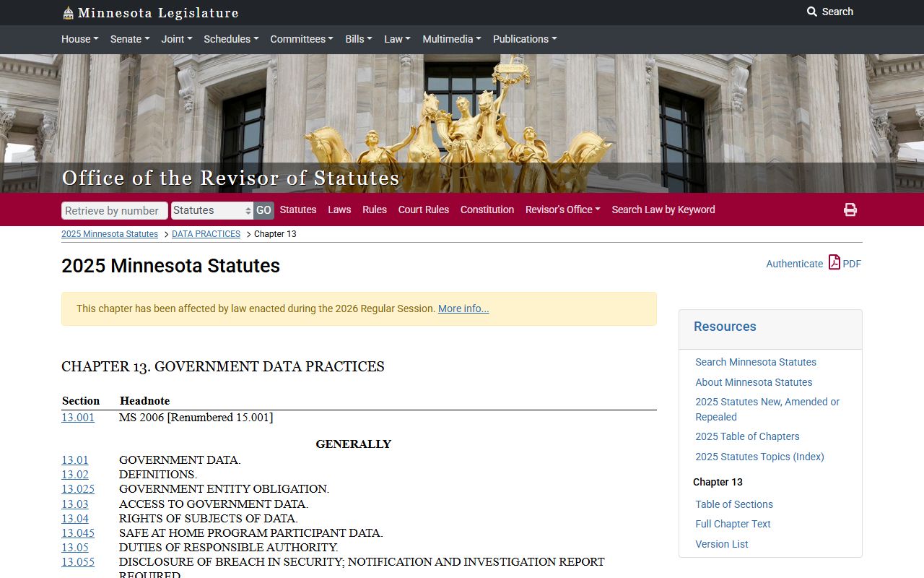Select Rules in the navigation bar
The image size is (924, 578).
click(375, 210)
